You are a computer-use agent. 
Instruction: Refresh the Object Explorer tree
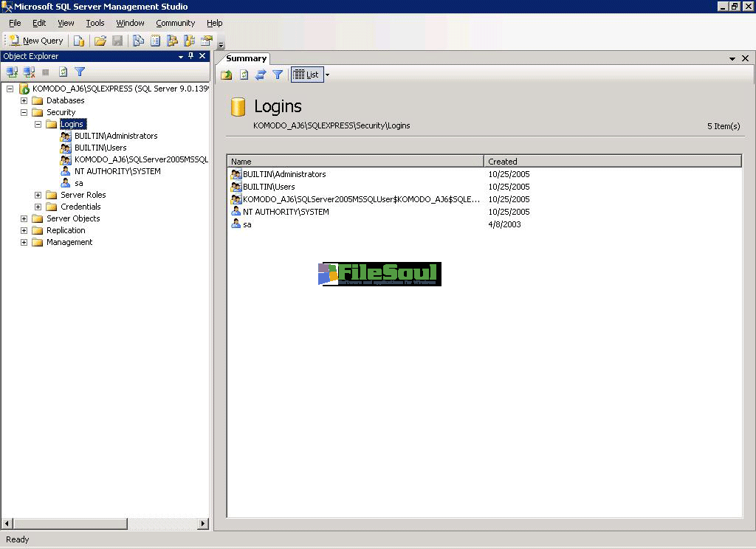click(x=63, y=72)
